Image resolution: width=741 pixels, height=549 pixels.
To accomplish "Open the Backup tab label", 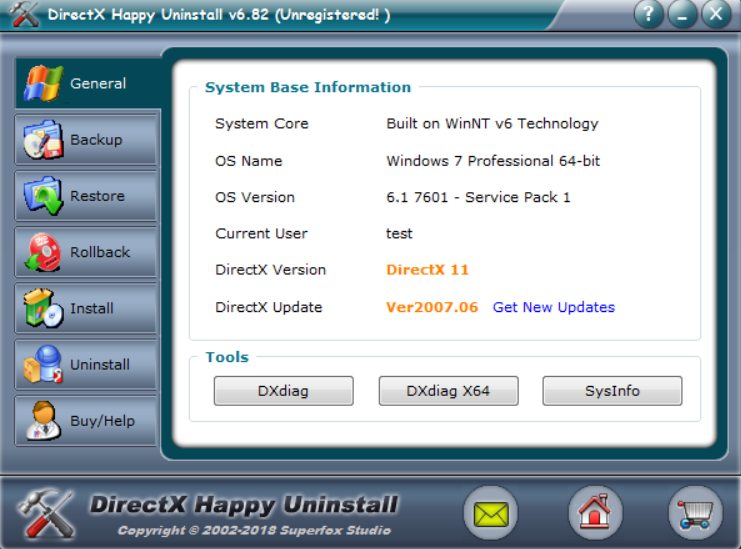I will [x=96, y=140].
